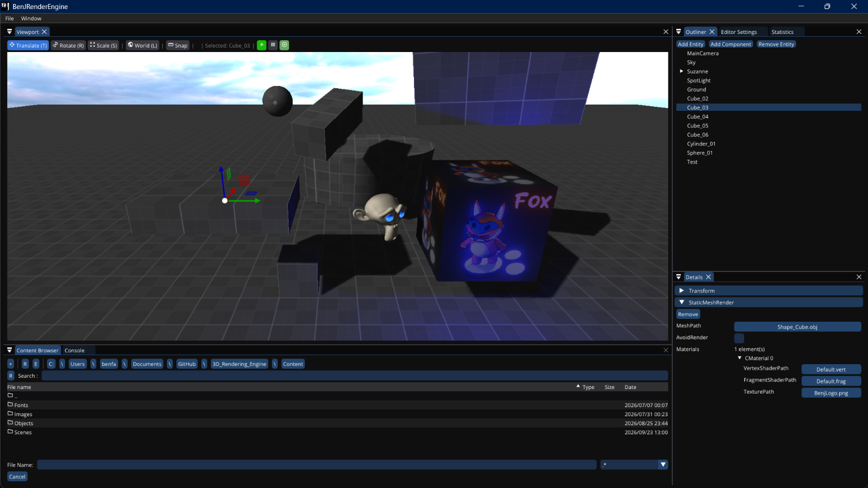The width and height of the screenshot is (868, 488).
Task: Close the Details tab
Action: pyautogui.click(x=709, y=277)
